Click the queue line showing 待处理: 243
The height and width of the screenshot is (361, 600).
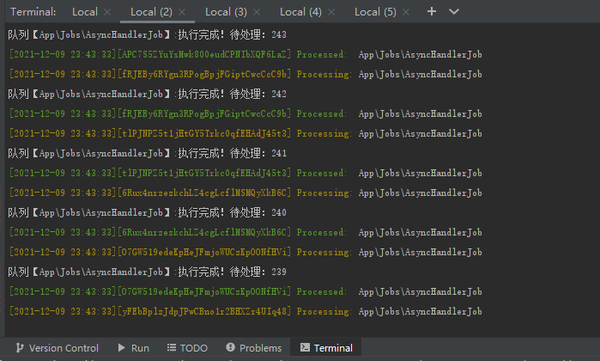pos(147,35)
